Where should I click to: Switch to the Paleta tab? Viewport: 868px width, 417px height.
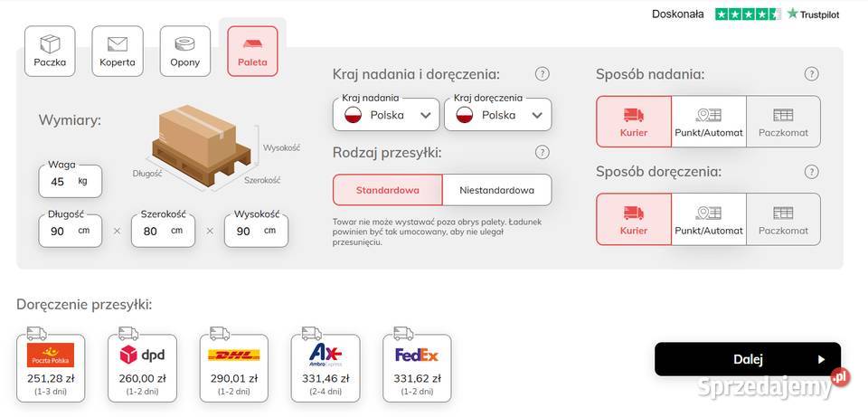click(253, 51)
